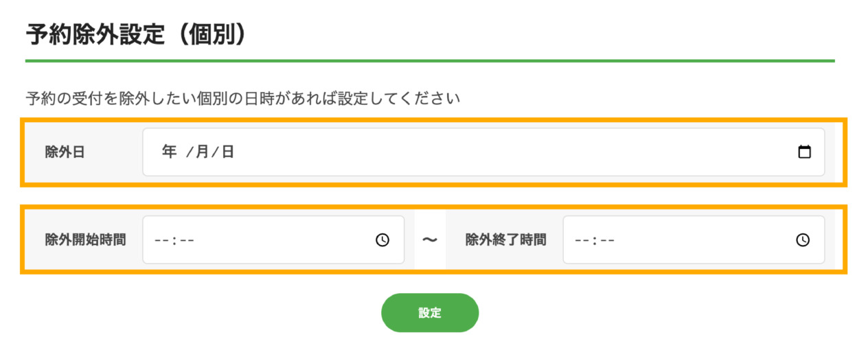Image resolution: width=868 pixels, height=348 pixels.
Task: Select the 年 segment of the date field
Action: 170,152
